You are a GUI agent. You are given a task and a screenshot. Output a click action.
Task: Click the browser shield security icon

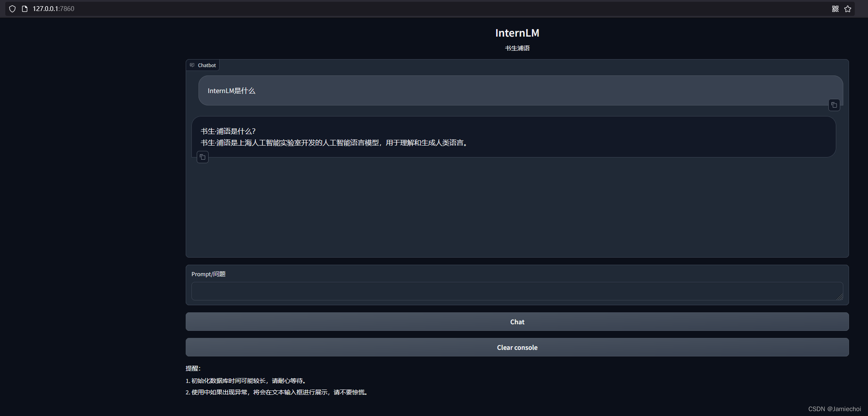(x=12, y=9)
